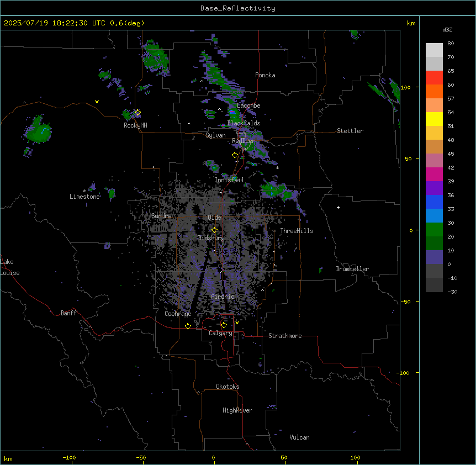The image size is (476, 465).
Task: Click the dBZ legend heading
Action: [447, 29]
